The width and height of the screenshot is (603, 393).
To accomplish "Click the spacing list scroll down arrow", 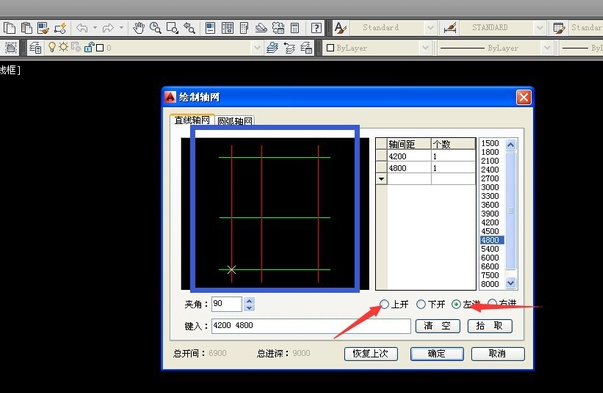I will tap(510, 283).
